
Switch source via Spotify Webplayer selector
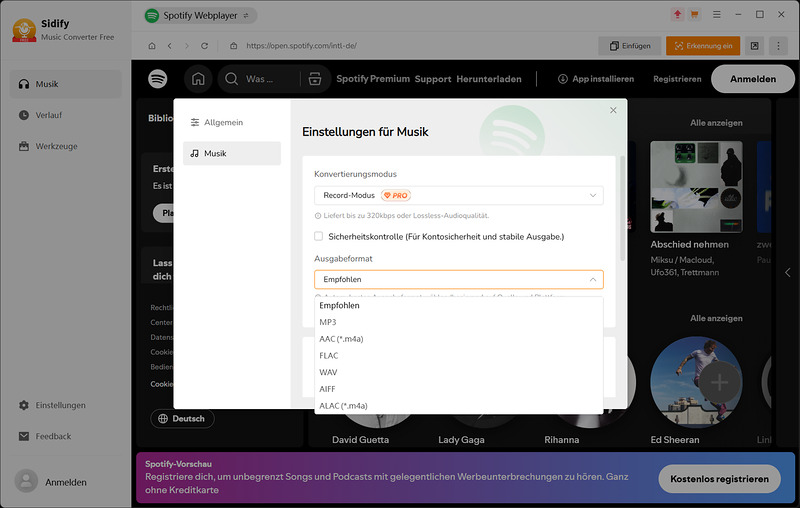point(201,16)
